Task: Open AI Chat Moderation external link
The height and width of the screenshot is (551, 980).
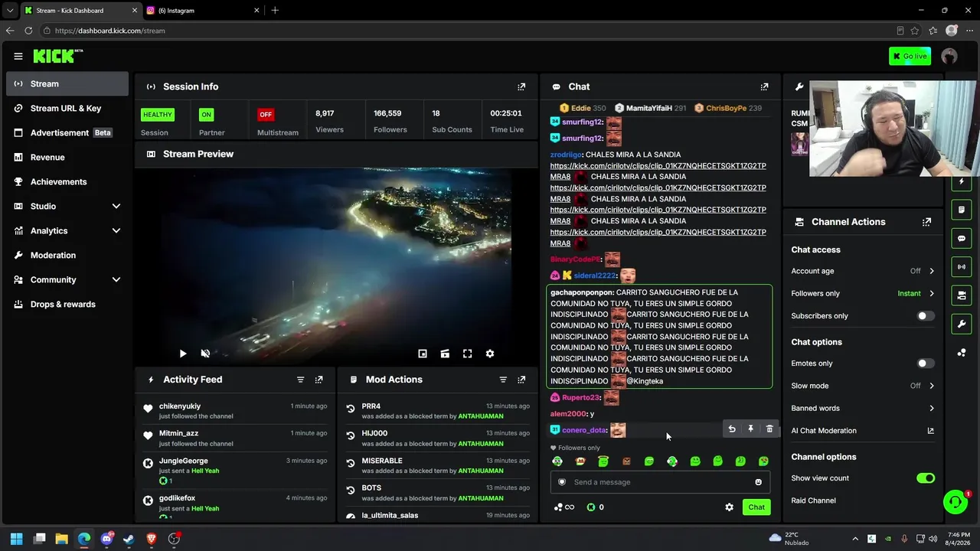Action: (930, 431)
